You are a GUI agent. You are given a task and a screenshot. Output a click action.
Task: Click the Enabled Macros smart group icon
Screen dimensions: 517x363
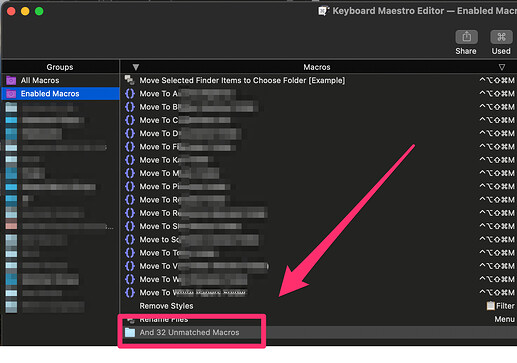point(11,94)
